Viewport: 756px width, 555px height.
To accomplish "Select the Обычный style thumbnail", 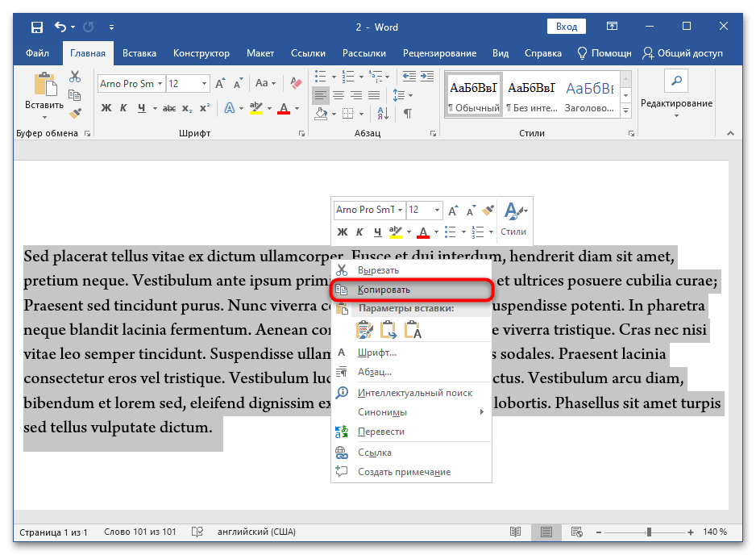I will [473, 96].
